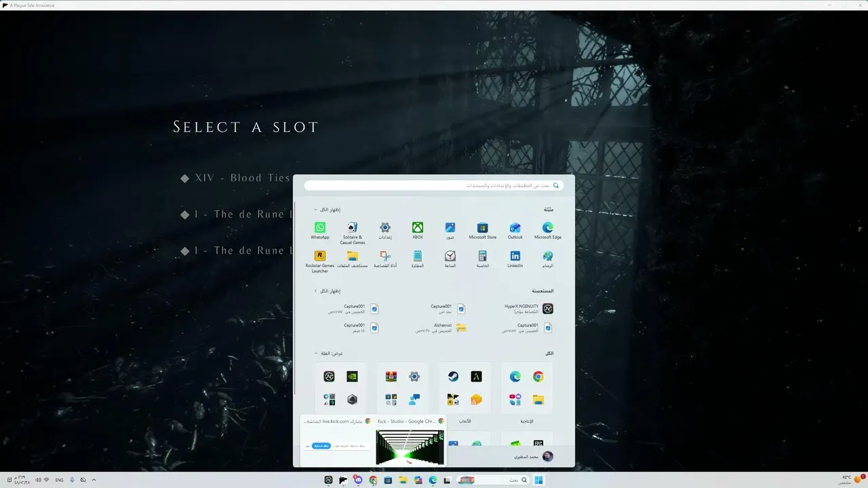The height and width of the screenshot is (488, 868).
Task: Open recommended Alchemist folder
Action: [x=441, y=327]
